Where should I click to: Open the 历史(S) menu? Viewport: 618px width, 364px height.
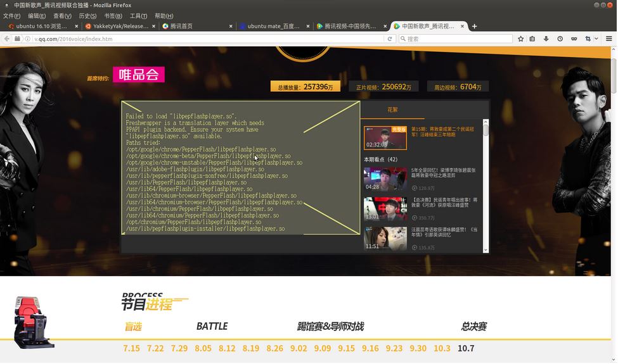pos(87,16)
